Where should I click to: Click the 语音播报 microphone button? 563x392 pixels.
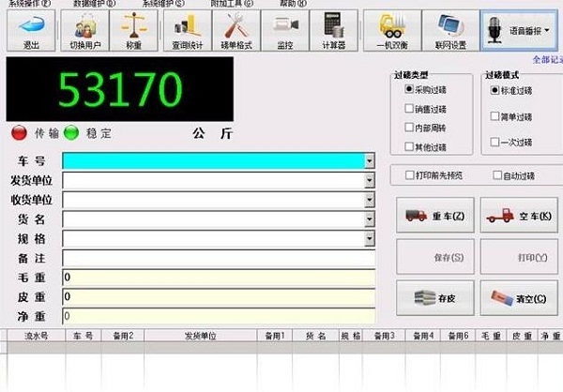[519, 31]
